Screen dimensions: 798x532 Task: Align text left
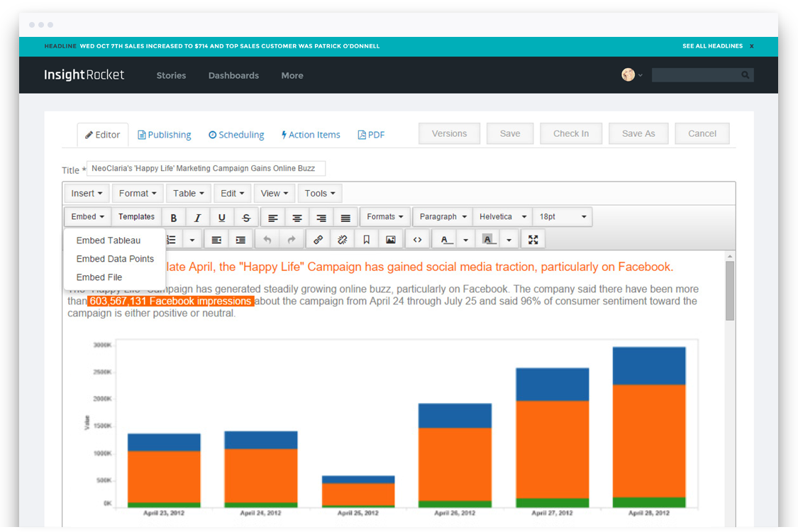(273, 217)
